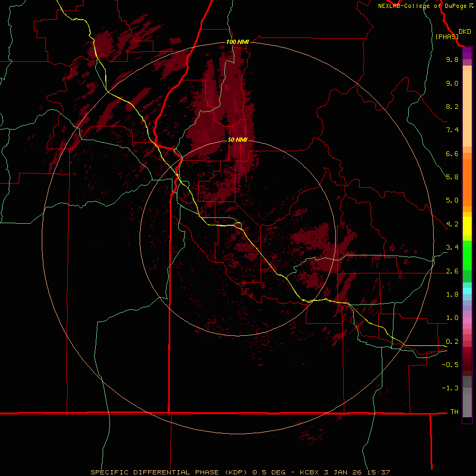Click the 9.0 color scale value
Image resolution: width=476 pixels, height=476 pixels.
(x=452, y=83)
